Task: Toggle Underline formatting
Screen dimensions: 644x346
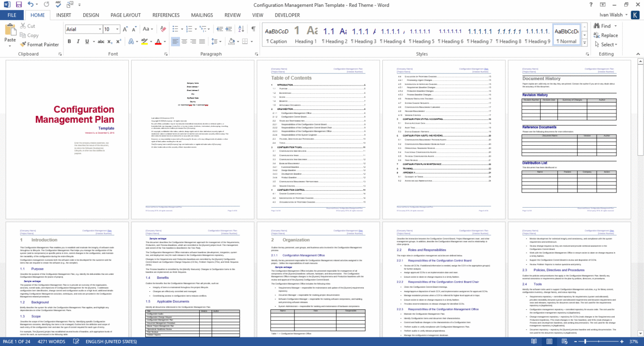Action: 86,41
